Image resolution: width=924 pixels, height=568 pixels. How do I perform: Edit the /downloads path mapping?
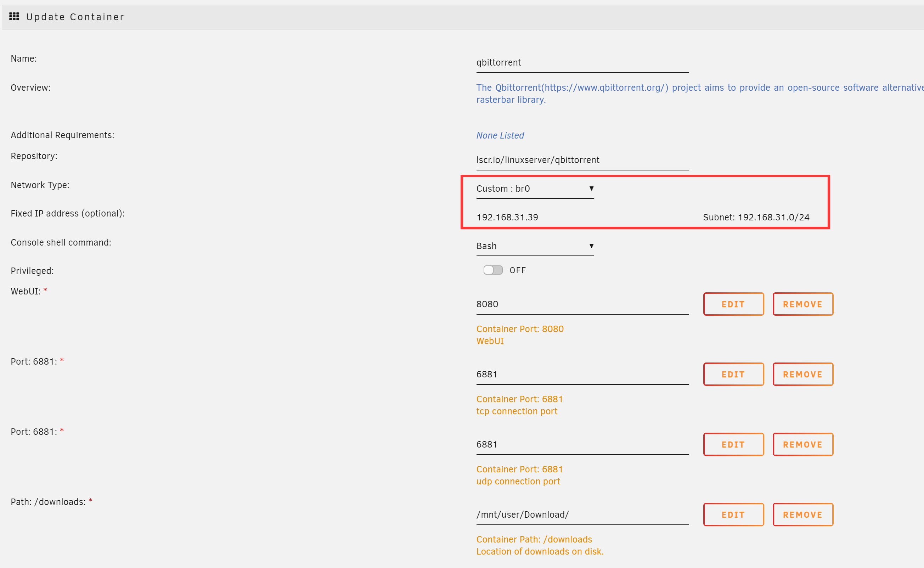coord(733,514)
